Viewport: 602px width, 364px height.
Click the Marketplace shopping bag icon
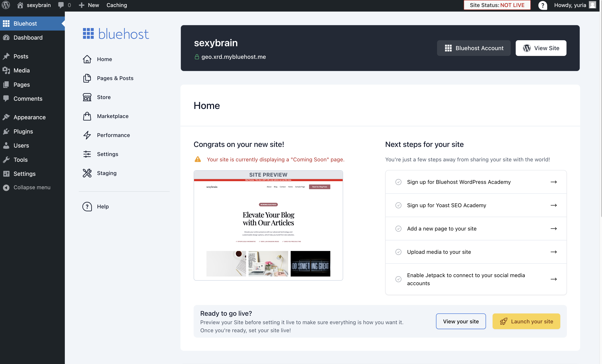(x=87, y=116)
